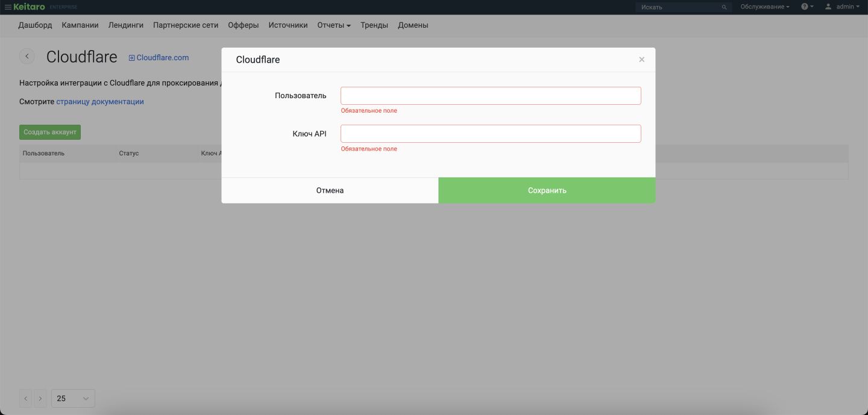Click the Отмена button
The image size is (868, 415).
pyautogui.click(x=330, y=190)
